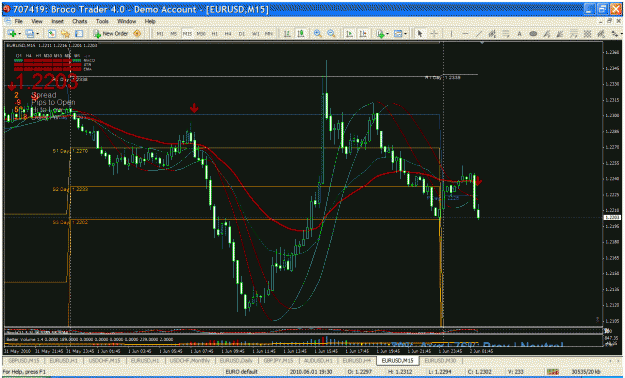Switch to the USDCHF,Monthly chart tab

[190, 360]
